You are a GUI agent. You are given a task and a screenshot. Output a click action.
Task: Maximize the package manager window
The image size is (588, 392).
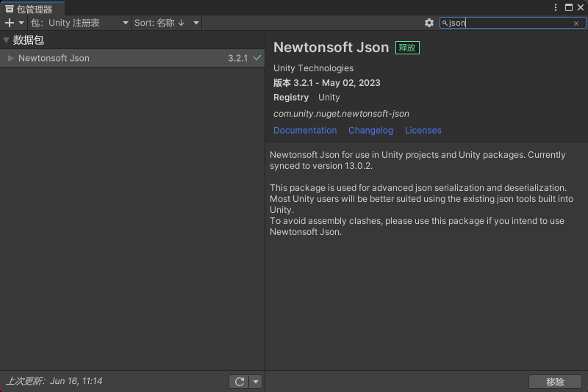coord(568,7)
